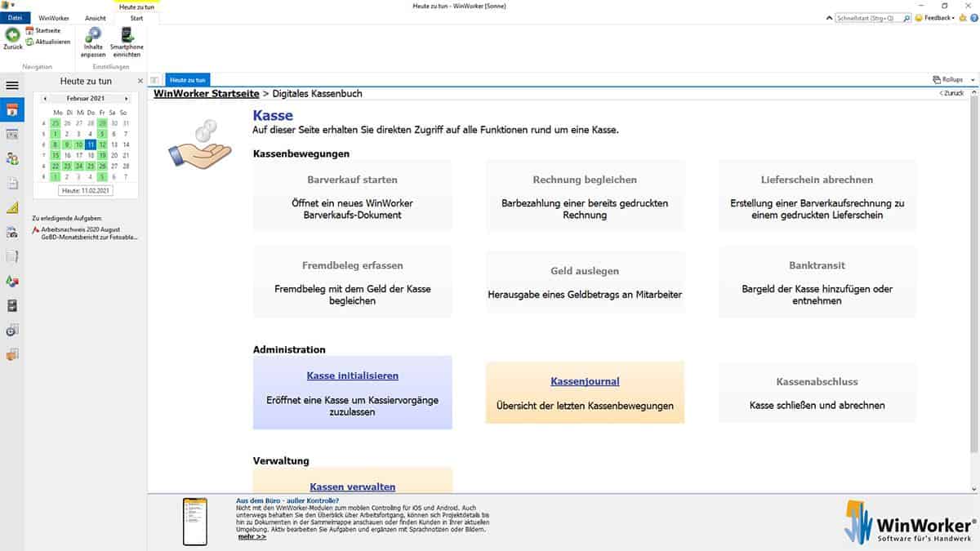This screenshot has height=551, width=980.
Task: Open the document page sidebar icon
Action: point(12,184)
